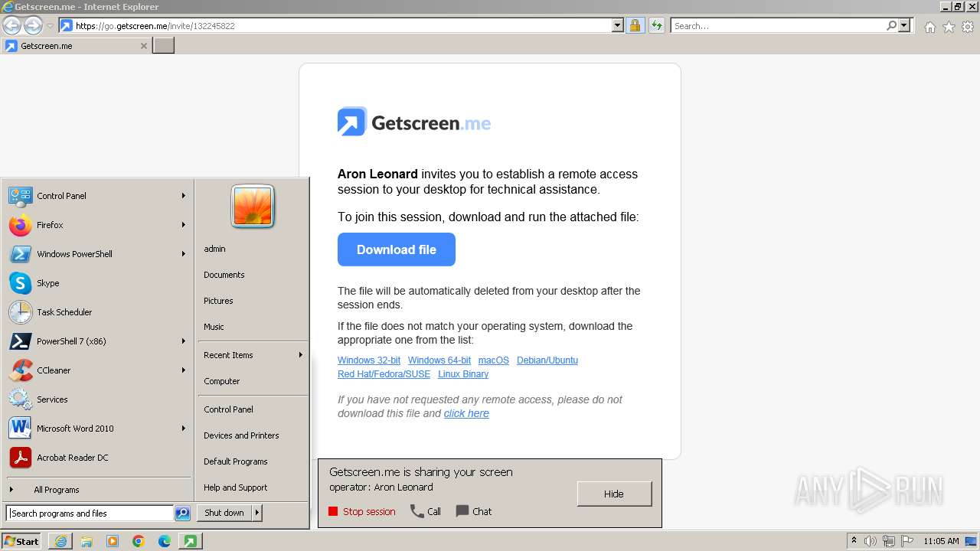Click the security lock icon in address bar
Screen dimensions: 980x551
[x=635, y=26]
